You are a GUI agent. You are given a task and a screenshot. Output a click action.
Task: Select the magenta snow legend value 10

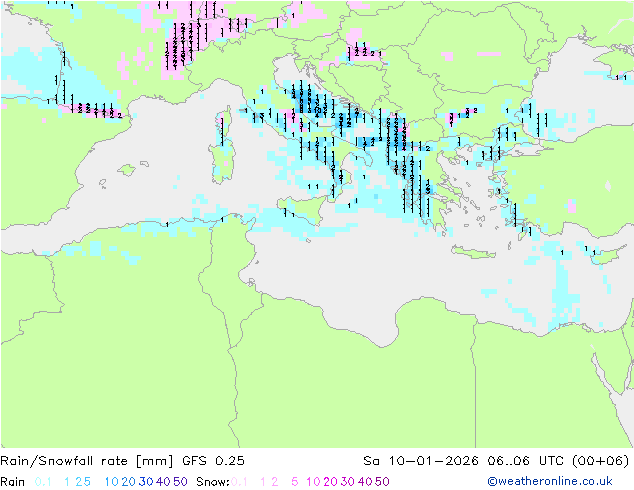click(313, 482)
